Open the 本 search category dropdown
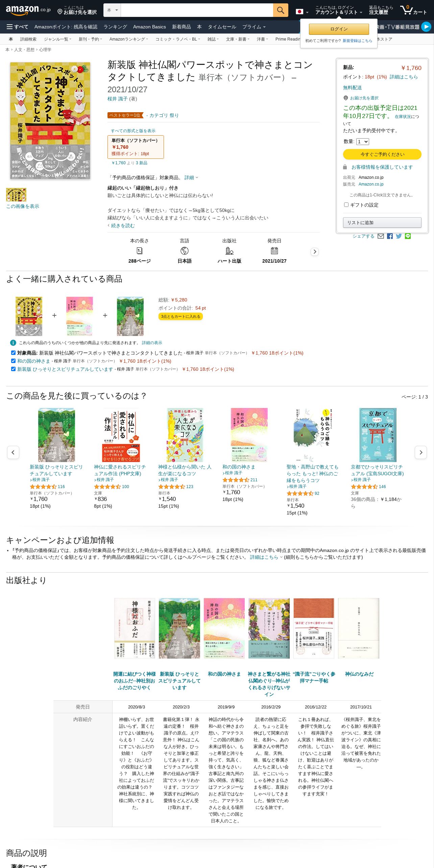This screenshot has height=868, width=434. [x=112, y=10]
